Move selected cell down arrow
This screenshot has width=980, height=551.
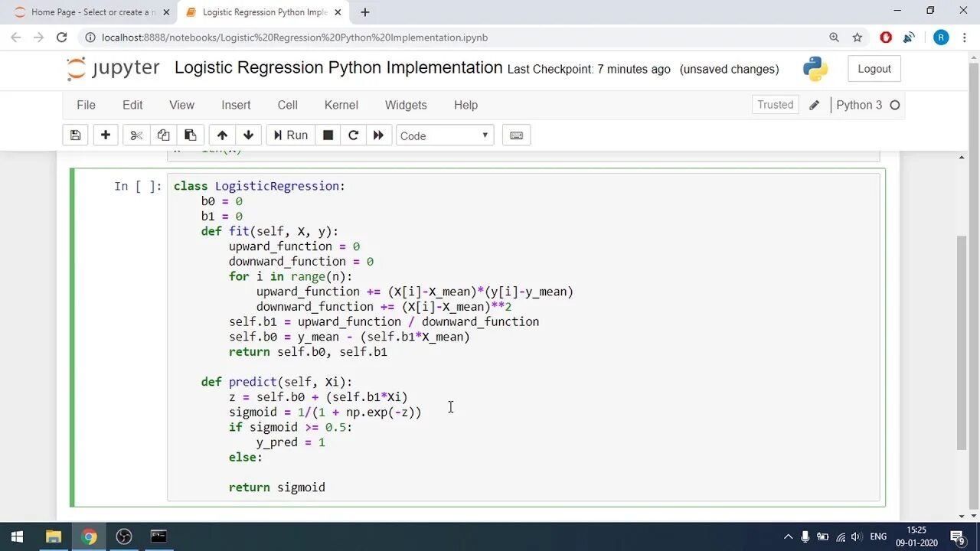248,135
